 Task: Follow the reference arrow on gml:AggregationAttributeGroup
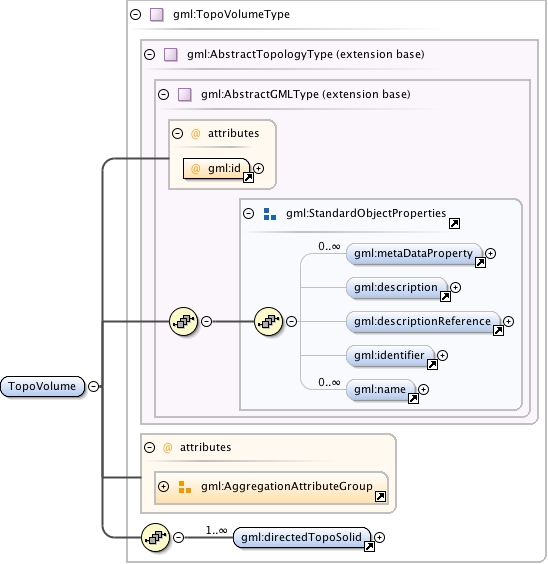380,497
